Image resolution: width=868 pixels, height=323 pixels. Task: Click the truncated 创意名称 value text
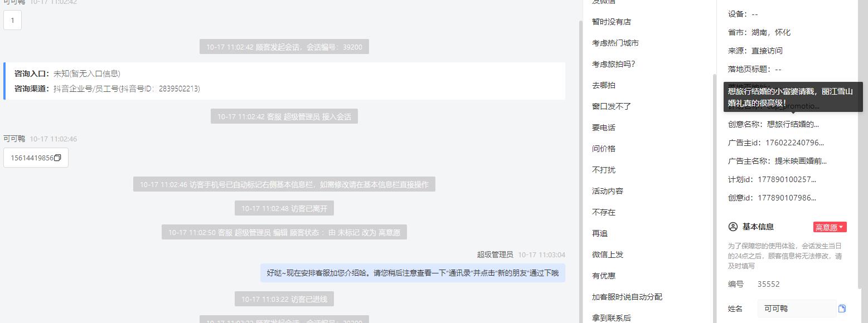click(x=793, y=124)
